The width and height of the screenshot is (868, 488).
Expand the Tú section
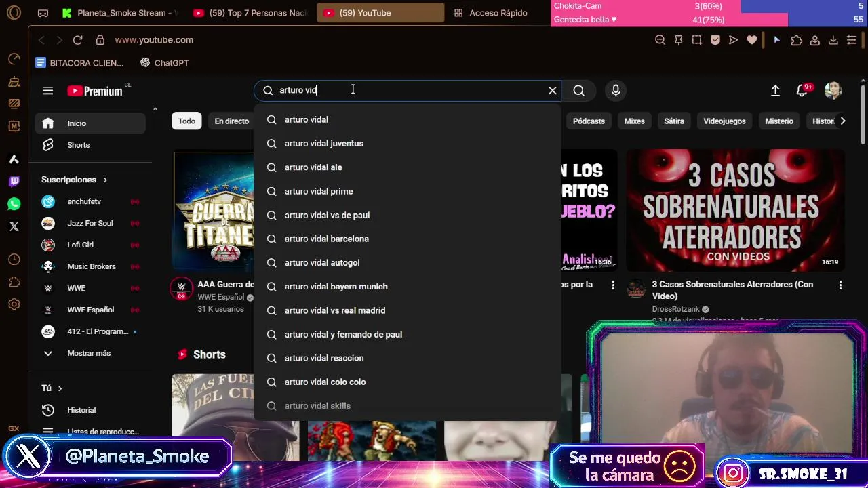(52, 388)
